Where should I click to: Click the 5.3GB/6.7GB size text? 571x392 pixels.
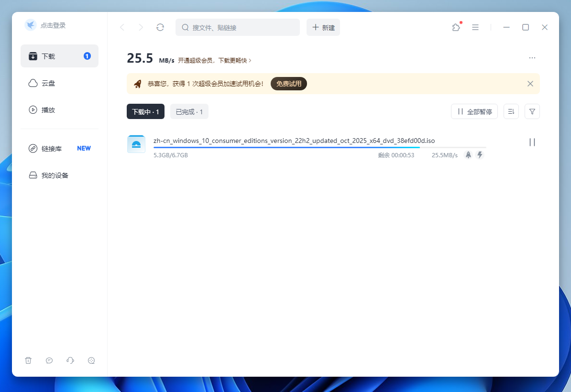coord(171,155)
